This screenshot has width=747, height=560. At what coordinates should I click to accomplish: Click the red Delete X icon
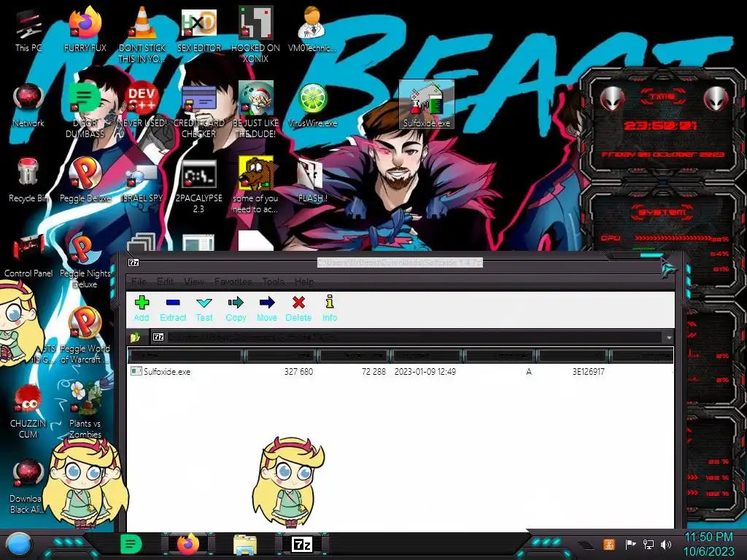pos(298,303)
